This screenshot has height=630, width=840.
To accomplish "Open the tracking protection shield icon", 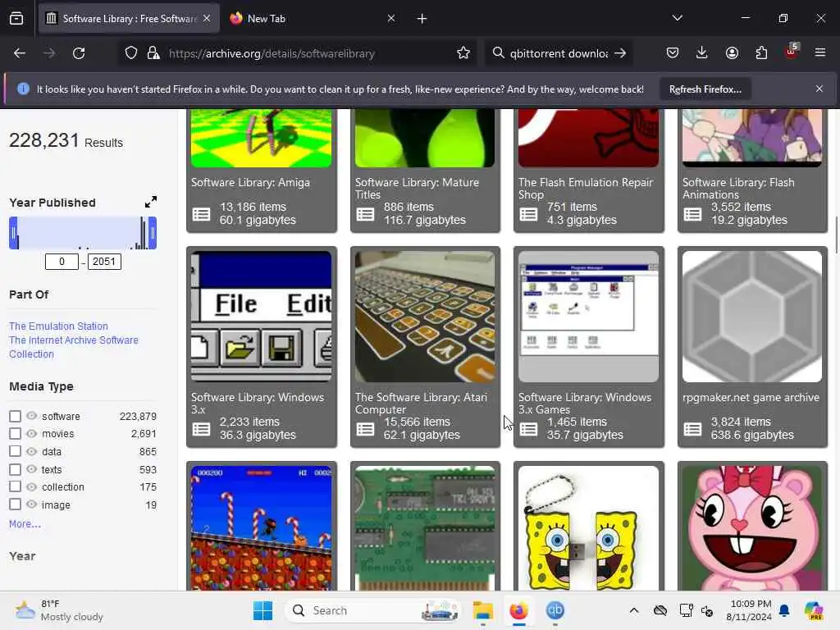I will click(131, 53).
